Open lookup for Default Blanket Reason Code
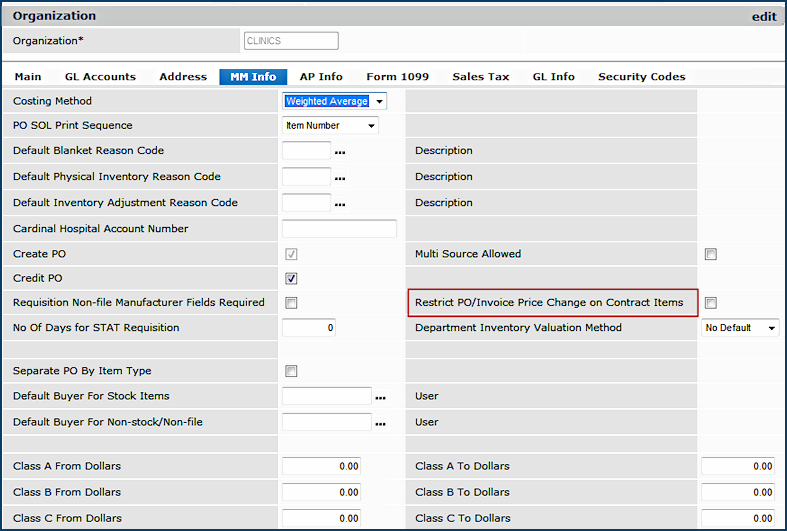The height and width of the screenshot is (531, 787). 340,152
